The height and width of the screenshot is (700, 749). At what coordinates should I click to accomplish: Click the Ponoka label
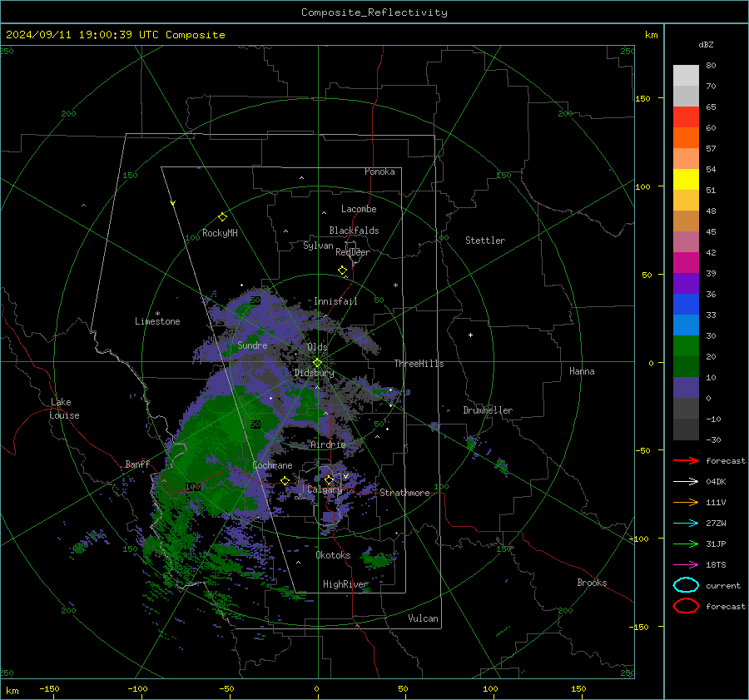379,171
